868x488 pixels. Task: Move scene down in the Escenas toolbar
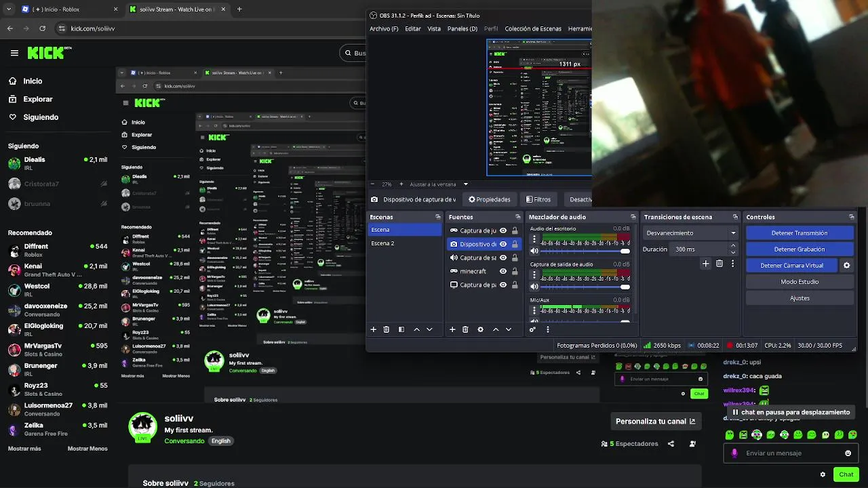coord(429,329)
